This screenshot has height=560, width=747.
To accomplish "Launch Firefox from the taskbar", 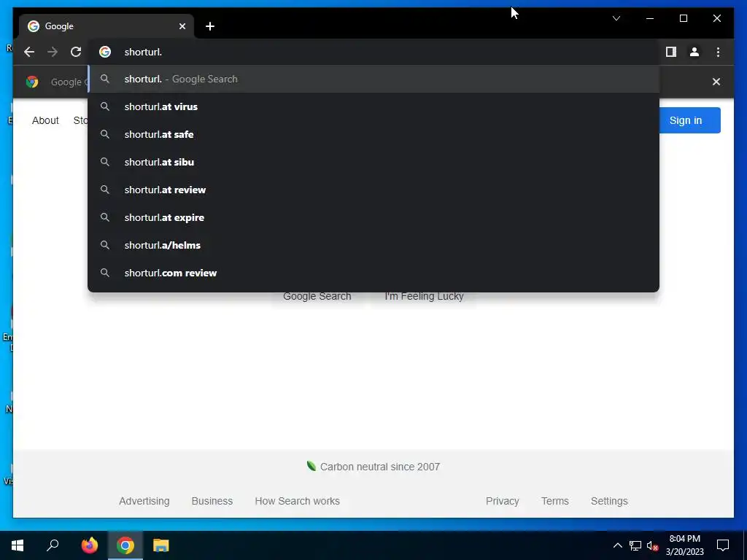I will tap(89, 545).
